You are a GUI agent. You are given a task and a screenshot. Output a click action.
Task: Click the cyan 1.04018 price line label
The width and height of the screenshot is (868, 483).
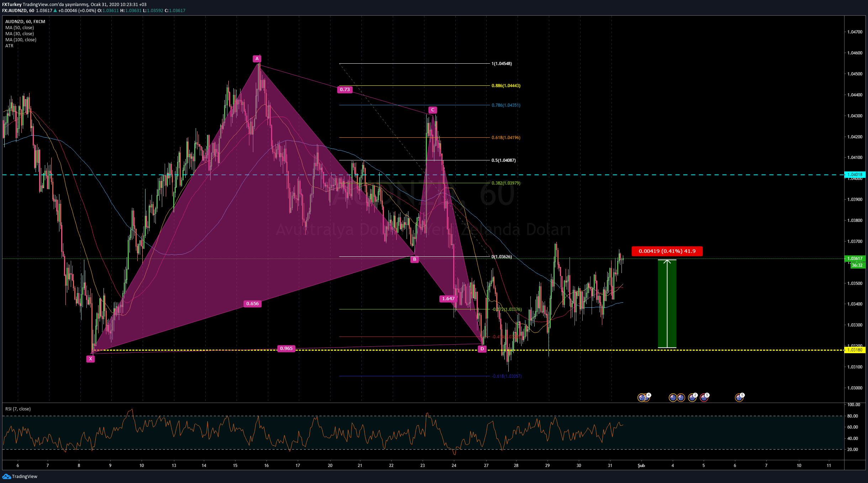coord(855,175)
